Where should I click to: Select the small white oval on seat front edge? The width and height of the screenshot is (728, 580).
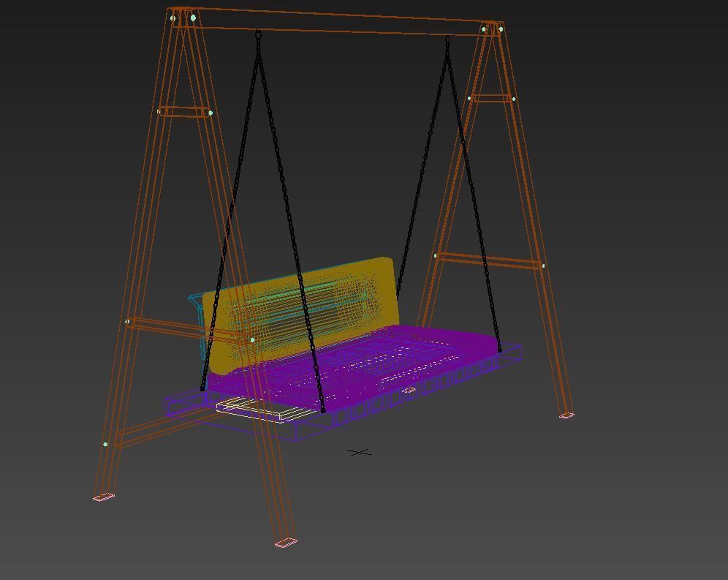click(x=408, y=391)
